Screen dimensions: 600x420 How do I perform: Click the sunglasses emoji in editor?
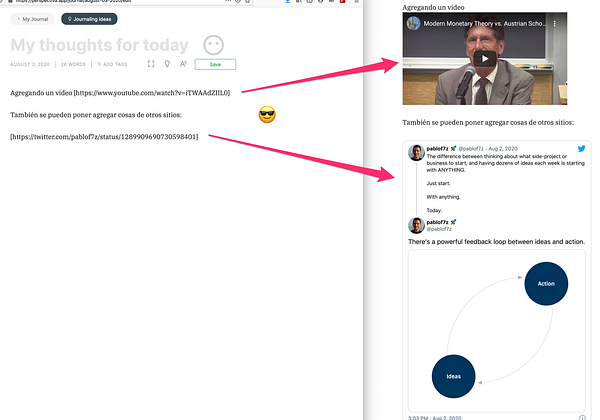[267, 114]
